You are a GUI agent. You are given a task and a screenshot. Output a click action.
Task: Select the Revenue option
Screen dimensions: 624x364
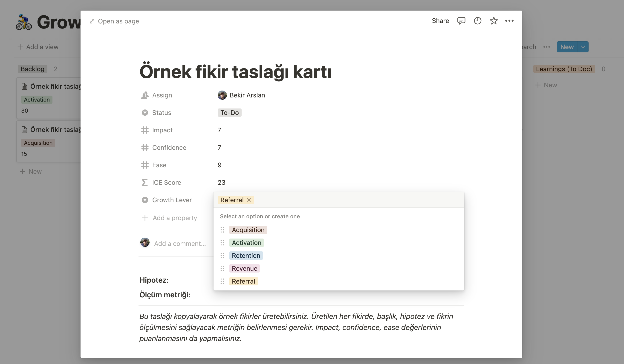click(244, 268)
